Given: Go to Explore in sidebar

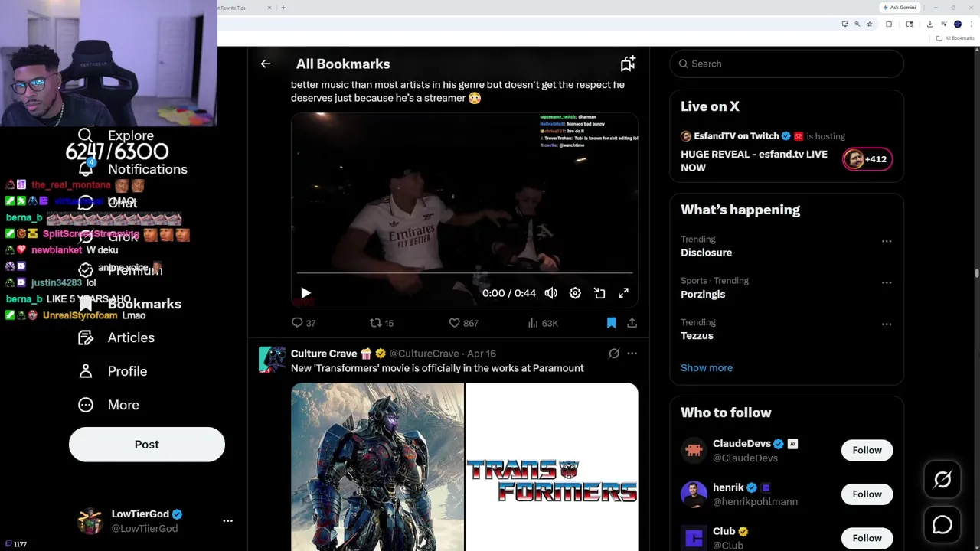Looking at the screenshot, I should pos(116,135).
